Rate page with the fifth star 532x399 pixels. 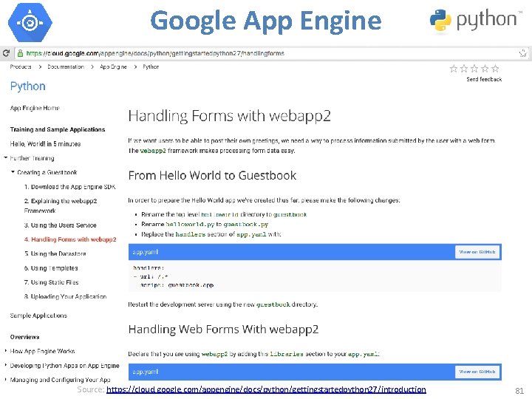496,68
